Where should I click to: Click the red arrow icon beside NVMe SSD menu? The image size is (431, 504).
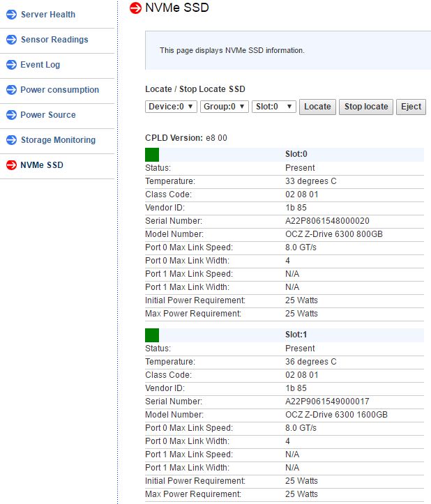click(12, 165)
